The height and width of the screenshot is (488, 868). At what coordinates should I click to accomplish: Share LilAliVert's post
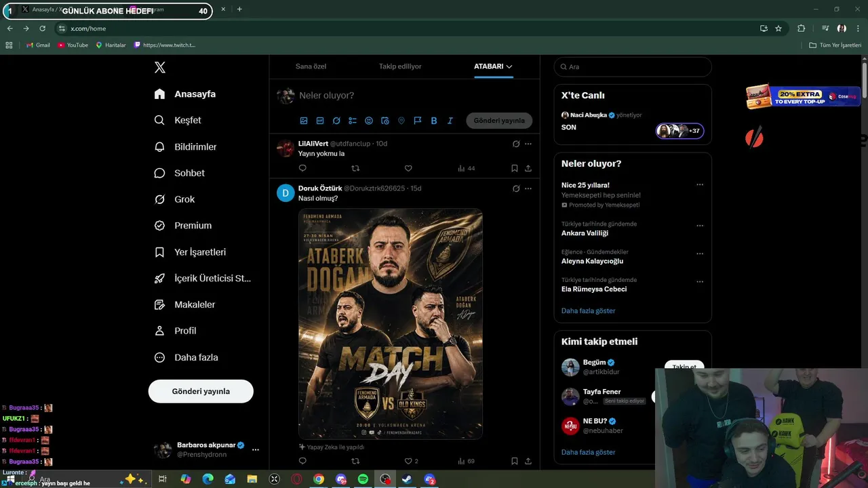pyautogui.click(x=528, y=168)
